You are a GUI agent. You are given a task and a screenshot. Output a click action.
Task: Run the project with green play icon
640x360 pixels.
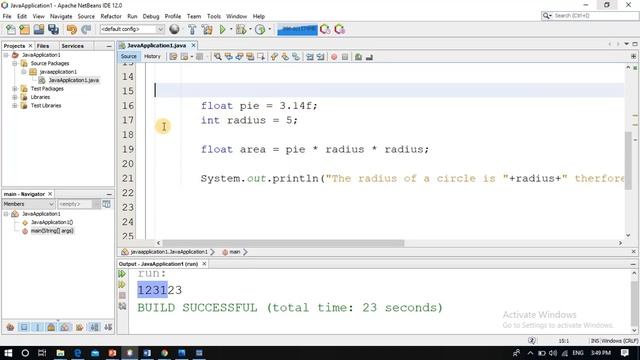(222, 29)
